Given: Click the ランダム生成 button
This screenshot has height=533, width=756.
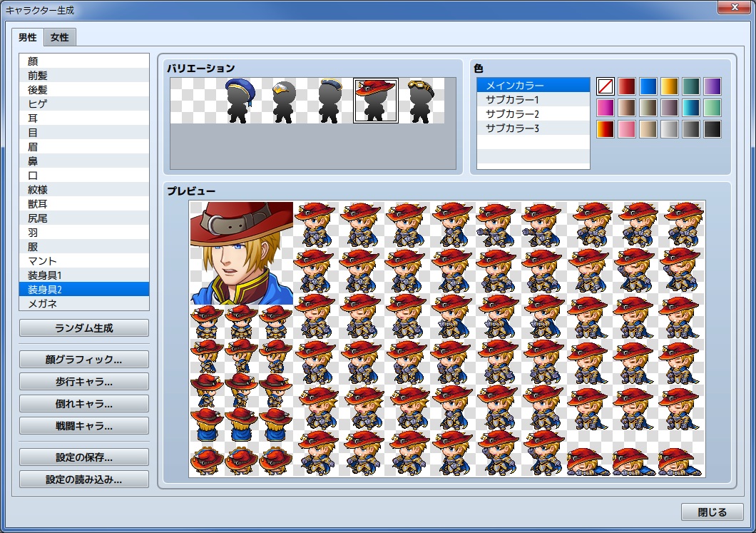Looking at the screenshot, I should click(84, 328).
